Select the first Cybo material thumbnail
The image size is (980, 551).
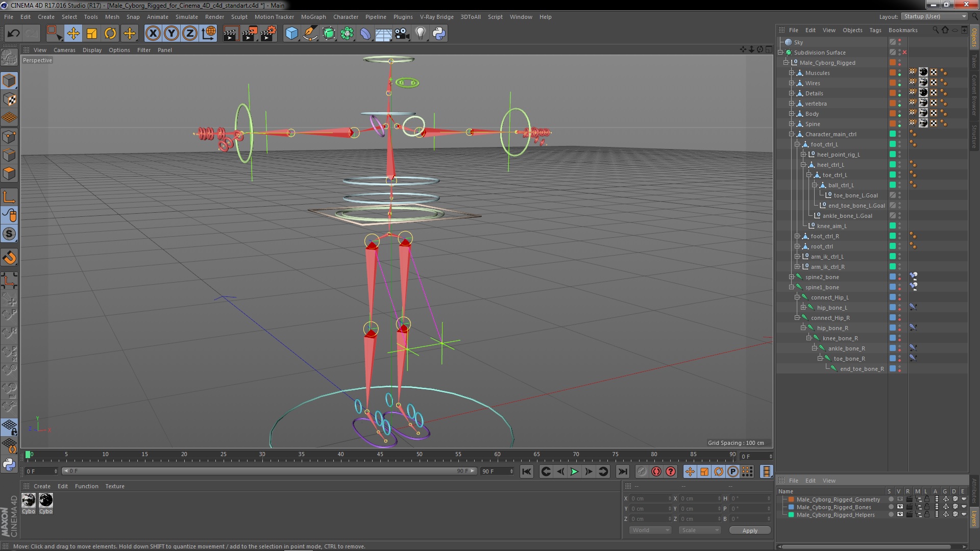tap(29, 500)
